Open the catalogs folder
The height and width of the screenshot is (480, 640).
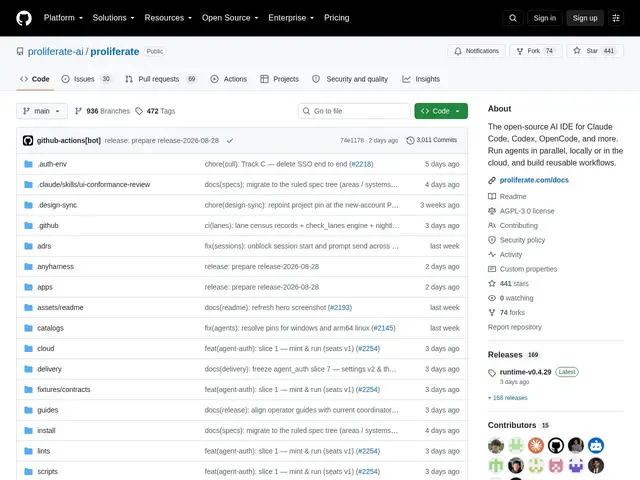[x=50, y=328]
